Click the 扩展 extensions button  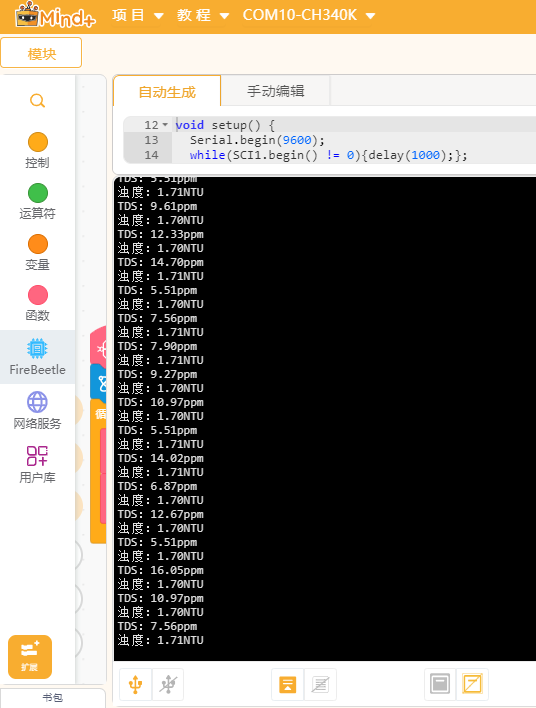pos(30,657)
